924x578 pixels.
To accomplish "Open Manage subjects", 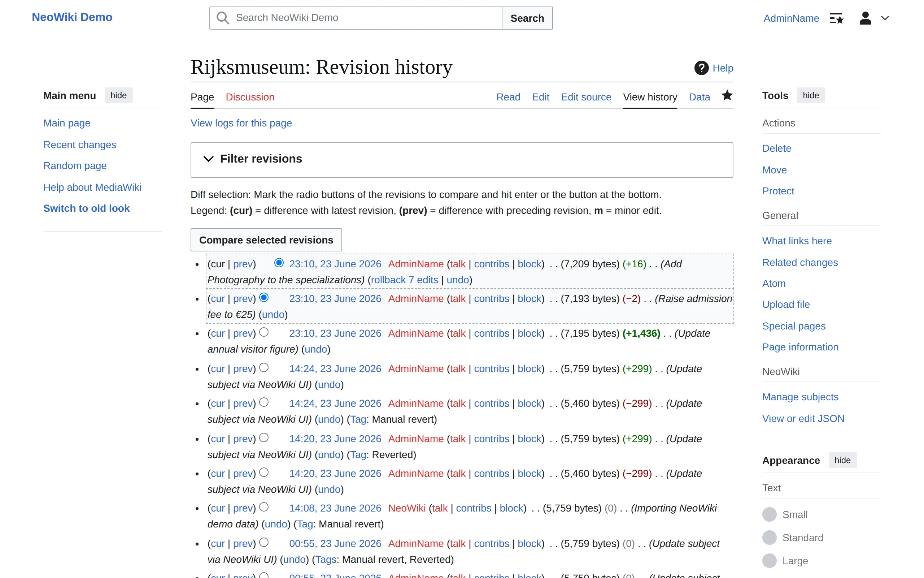I will pyautogui.click(x=800, y=397).
